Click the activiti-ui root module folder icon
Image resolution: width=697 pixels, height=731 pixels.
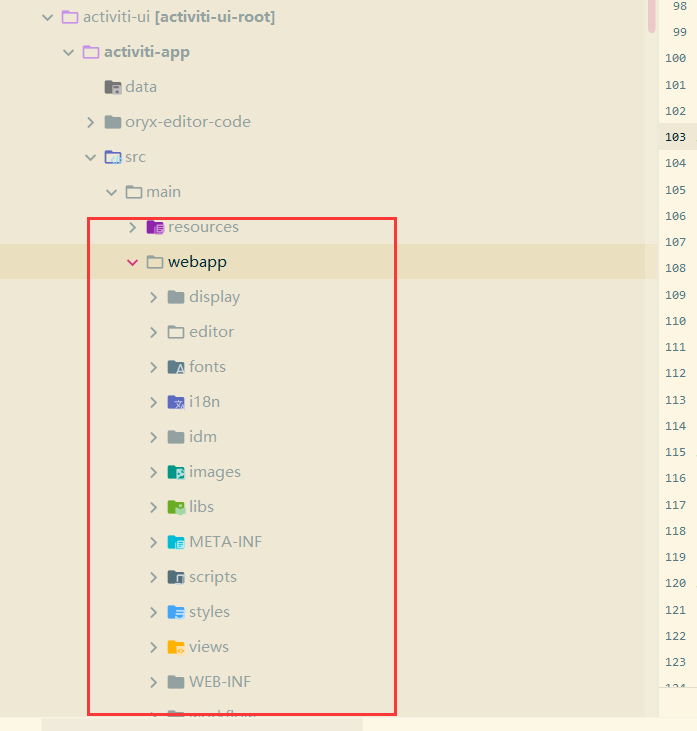tap(70, 17)
